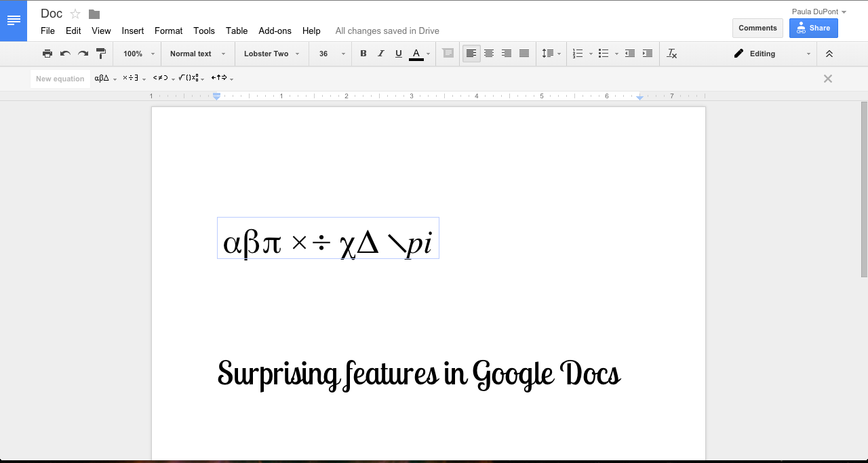The image size is (868, 463).
Task: Select left align
Action: [471, 54]
